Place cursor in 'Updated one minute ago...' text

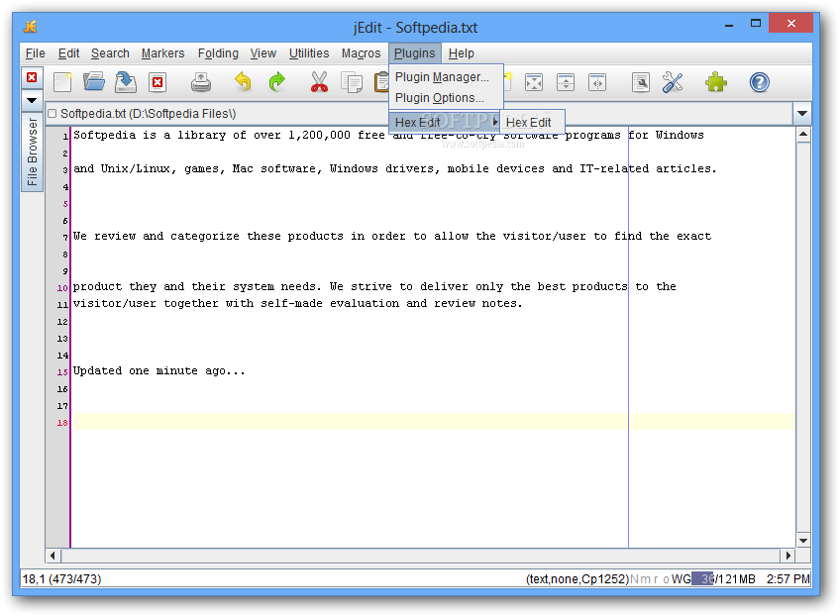(x=158, y=370)
